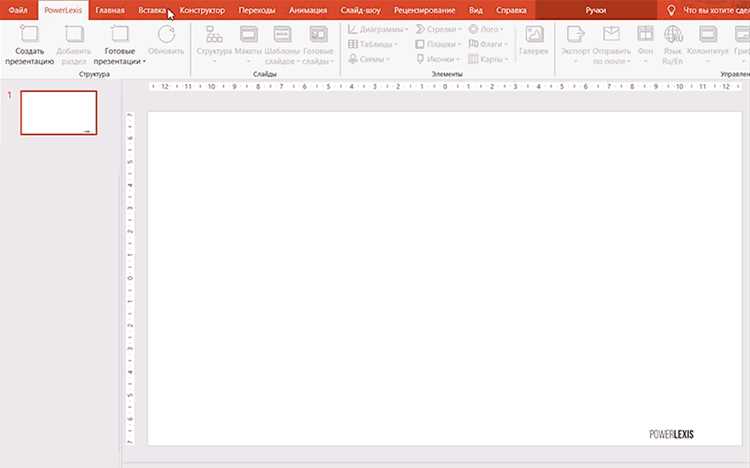Expand the Макеты dropdown arrow

tap(248, 62)
